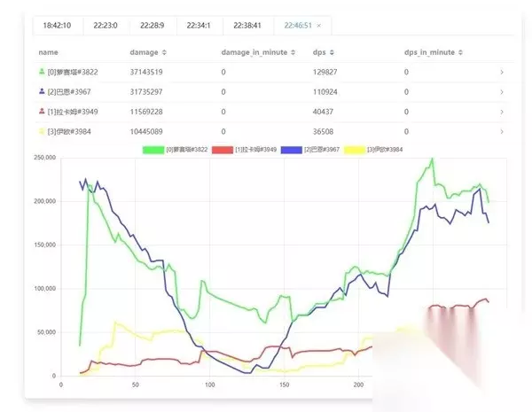Click dps value 129827
This screenshot has height=412, width=532.
[x=325, y=72]
